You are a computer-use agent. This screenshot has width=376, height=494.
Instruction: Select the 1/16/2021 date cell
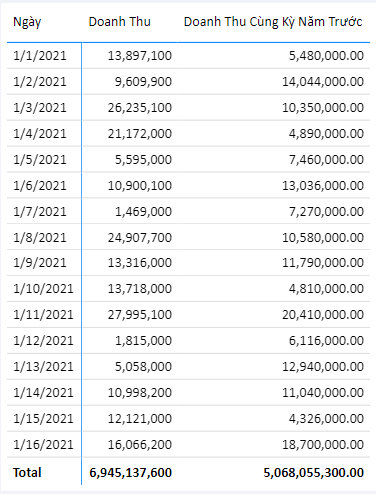tap(43, 445)
